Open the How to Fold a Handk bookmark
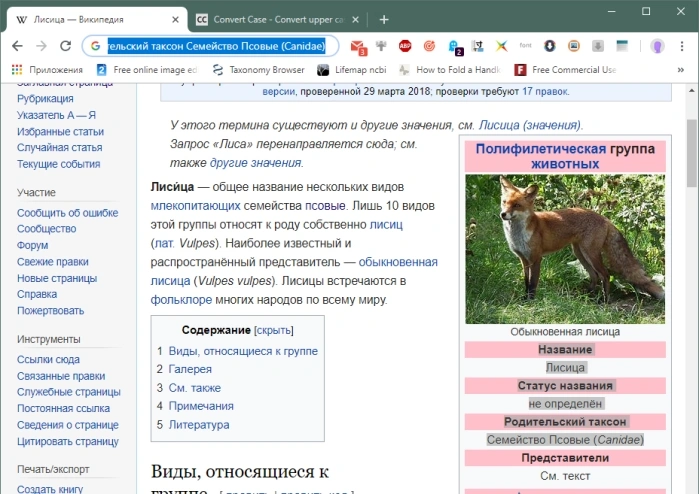Image resolution: width=699 pixels, height=494 pixels. (x=450, y=70)
